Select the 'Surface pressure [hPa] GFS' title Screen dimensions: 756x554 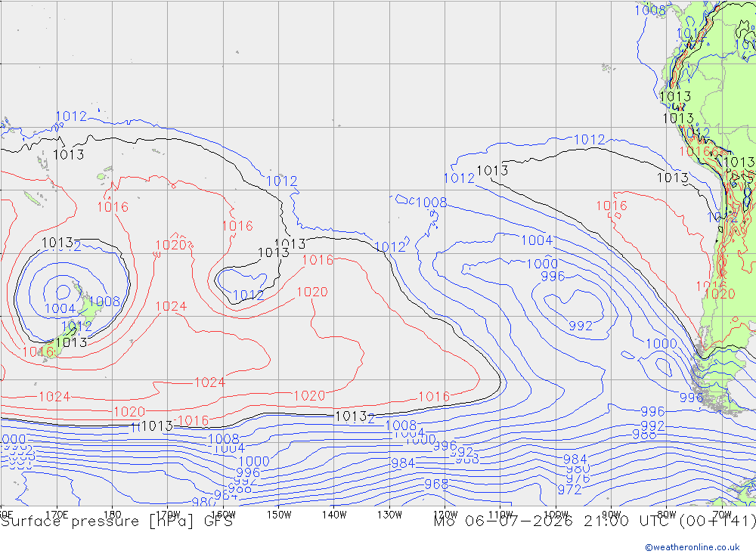[x=117, y=522]
